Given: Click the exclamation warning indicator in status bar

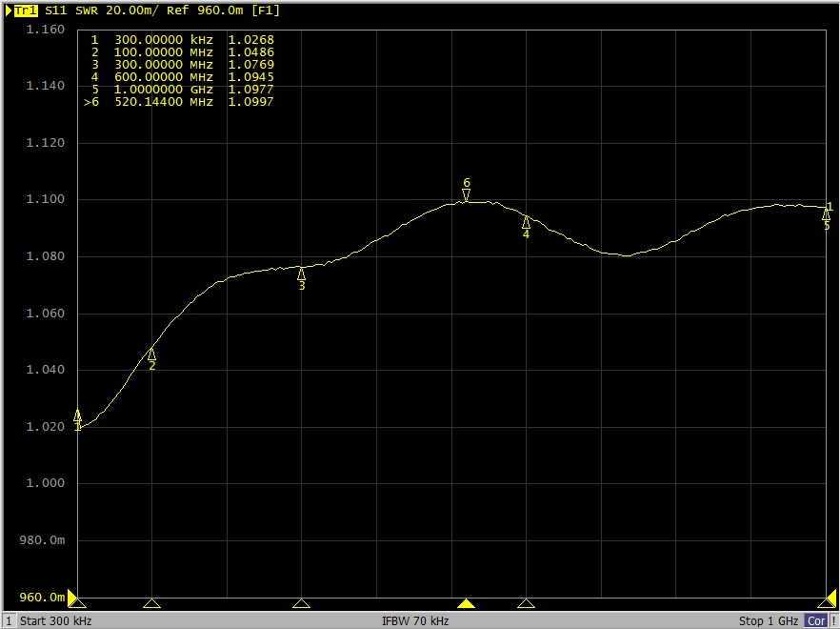Looking at the screenshot, I should pos(834,621).
